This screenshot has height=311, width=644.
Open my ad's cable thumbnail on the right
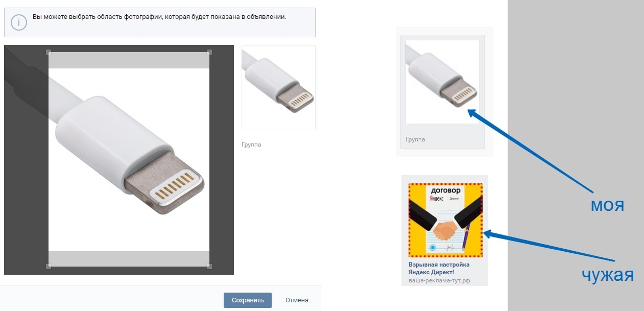point(442,82)
